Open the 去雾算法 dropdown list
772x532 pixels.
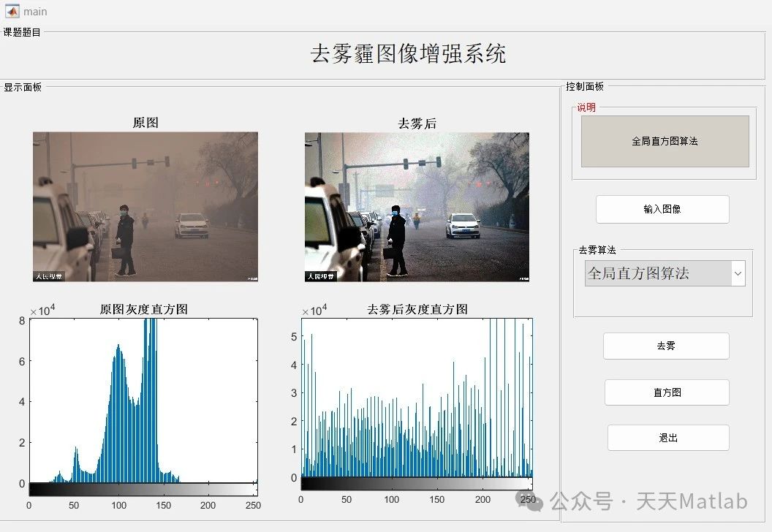(665, 273)
